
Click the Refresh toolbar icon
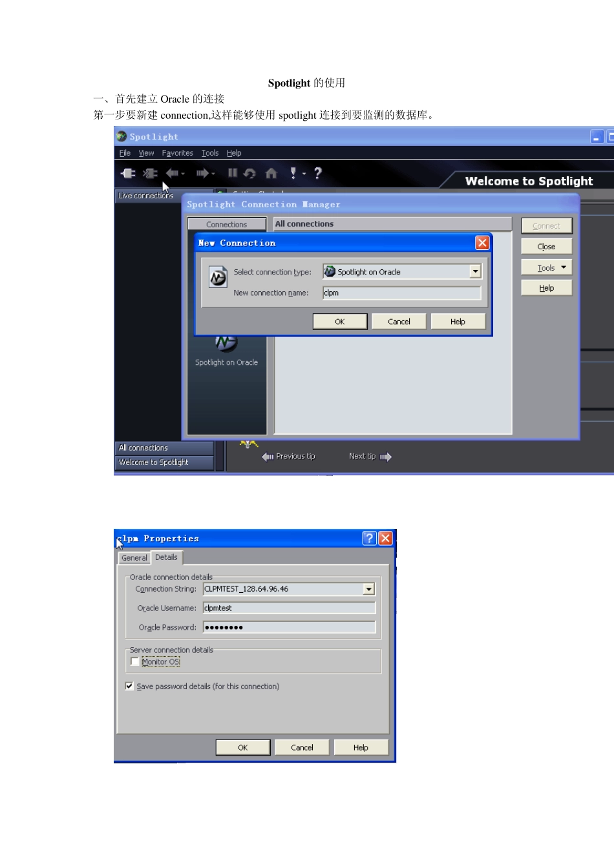[x=249, y=173]
